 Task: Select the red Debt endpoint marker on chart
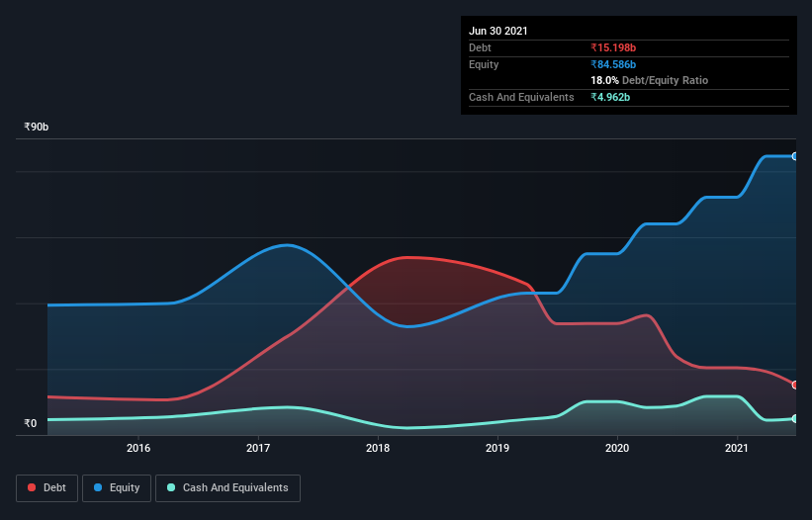794,385
